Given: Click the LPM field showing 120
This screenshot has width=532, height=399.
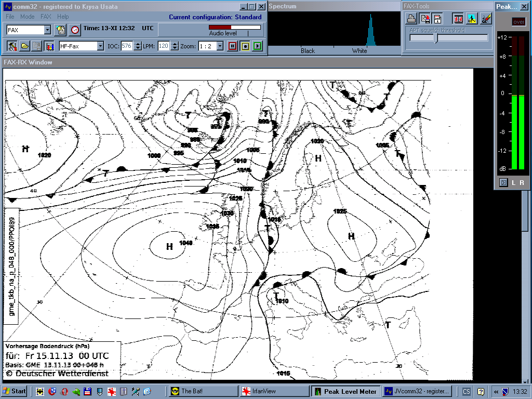Looking at the screenshot, I should pyautogui.click(x=164, y=46).
